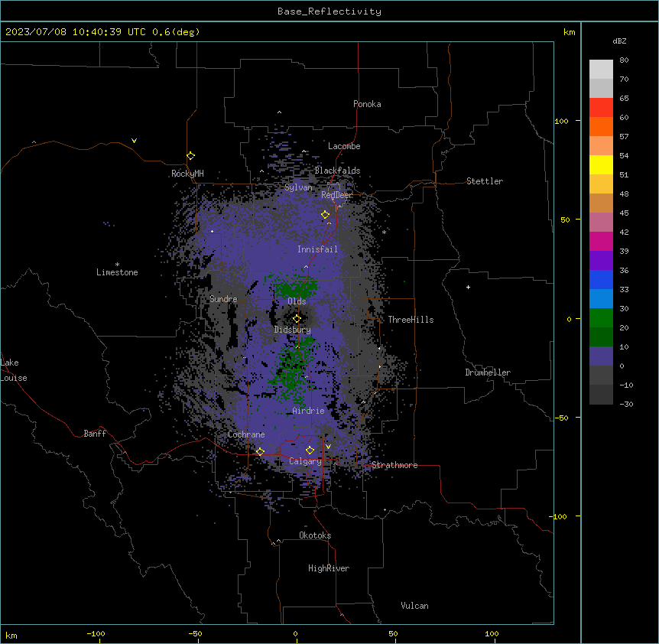Click the Stettler city label
Viewport: 659px width, 644px height.
[x=485, y=181]
